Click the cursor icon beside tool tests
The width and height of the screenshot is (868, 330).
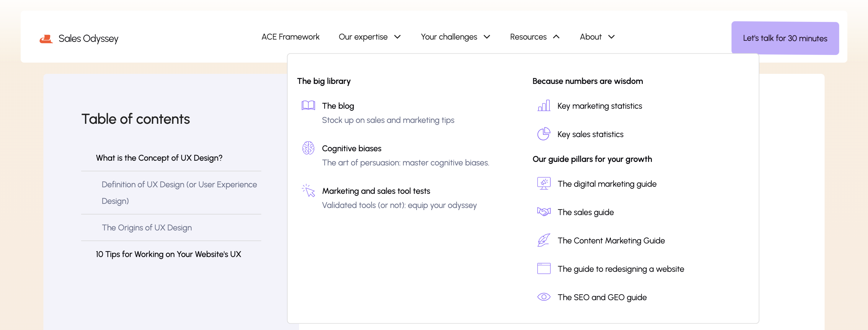pos(308,190)
